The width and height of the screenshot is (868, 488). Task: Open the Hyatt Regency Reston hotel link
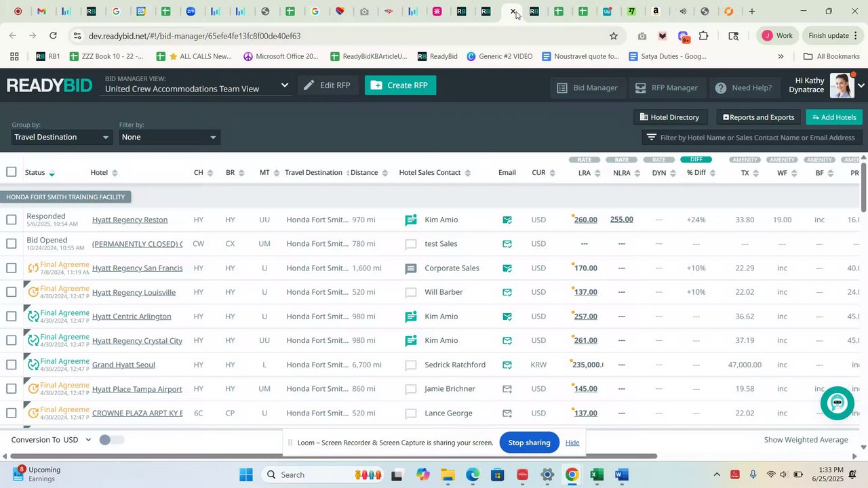point(130,220)
